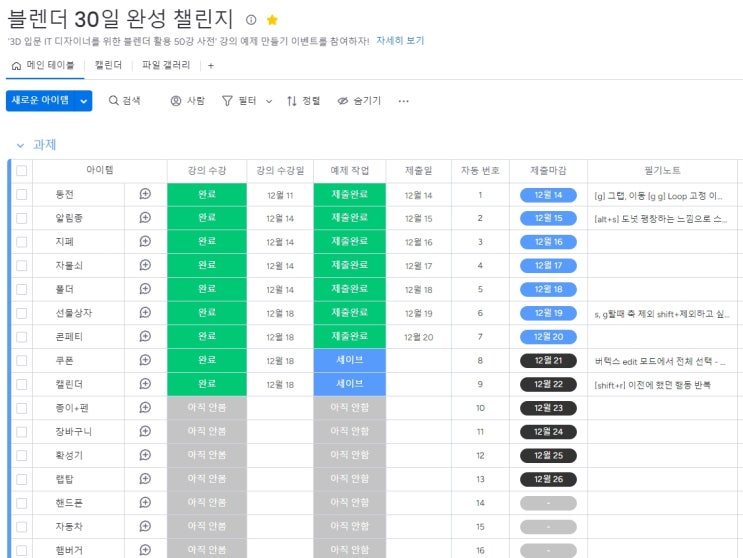This screenshot has width=743, height=558.
Task: Open the three-dot more options menu
Action: click(x=404, y=101)
